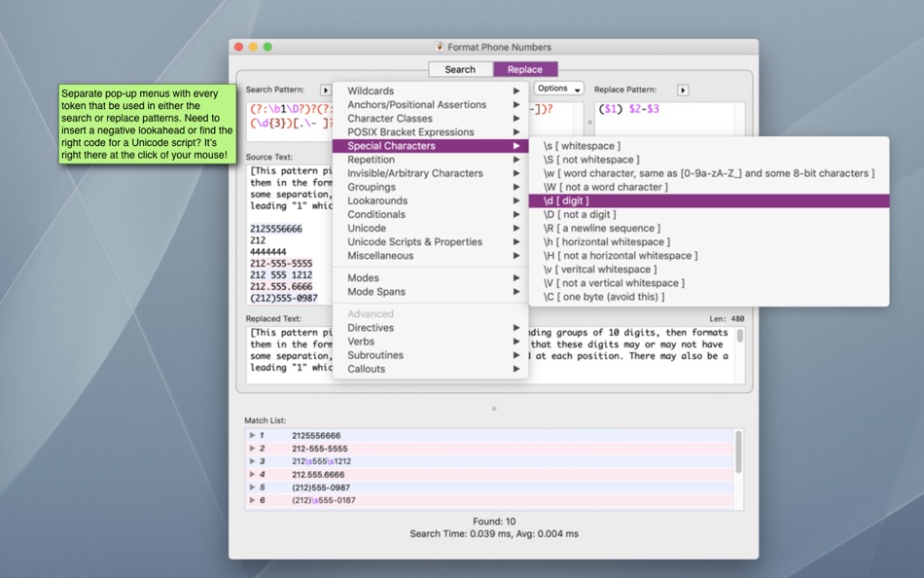The image size is (924, 578).
Task: Expand match 1 row 2125556666
Action: 252,435
